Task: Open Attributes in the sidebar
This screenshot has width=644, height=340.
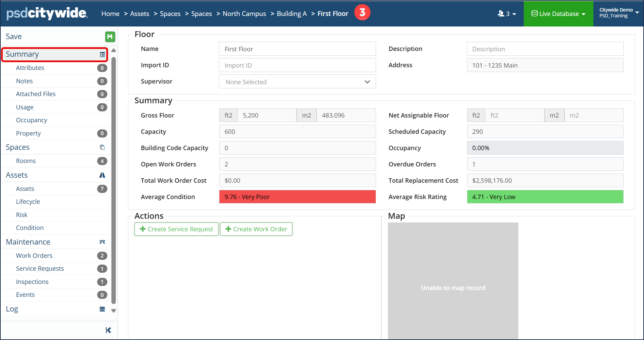Action: click(30, 68)
